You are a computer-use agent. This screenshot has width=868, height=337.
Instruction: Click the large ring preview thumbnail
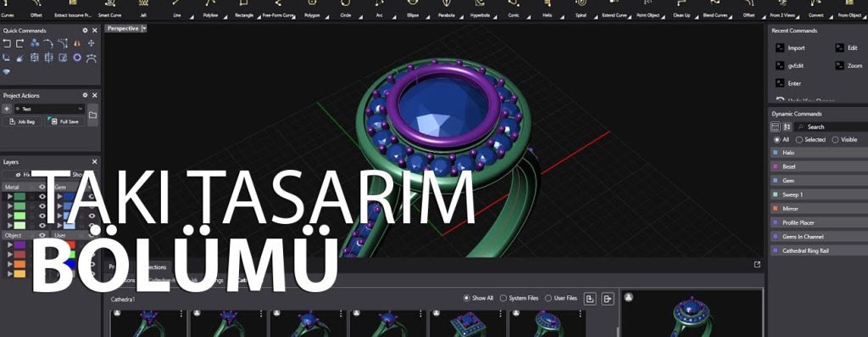(692, 314)
